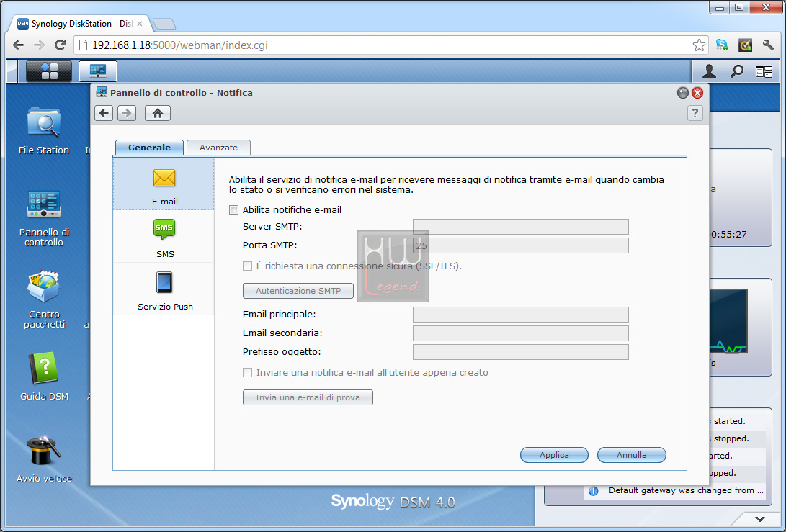Click the extension icon left of the wrench

(x=745, y=45)
